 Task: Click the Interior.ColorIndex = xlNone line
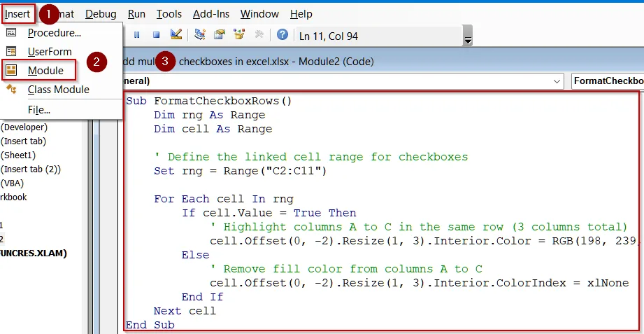click(420, 283)
